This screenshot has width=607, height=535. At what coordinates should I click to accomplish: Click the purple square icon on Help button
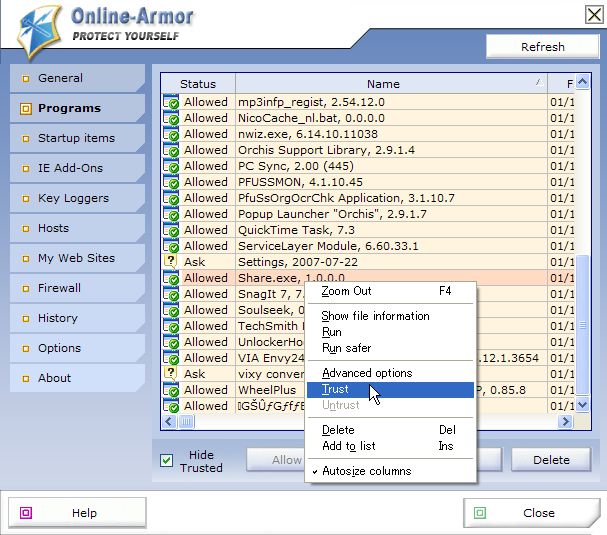tap(26, 513)
